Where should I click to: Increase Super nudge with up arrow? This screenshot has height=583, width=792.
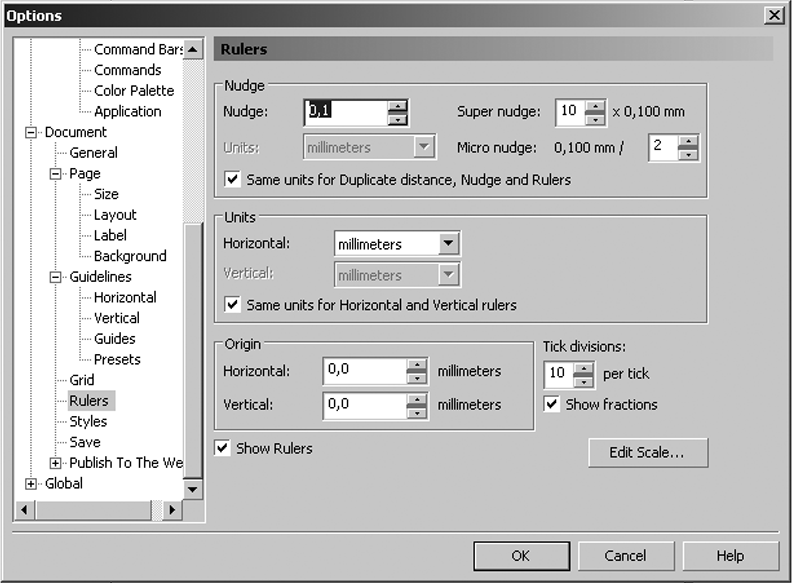[x=595, y=107]
